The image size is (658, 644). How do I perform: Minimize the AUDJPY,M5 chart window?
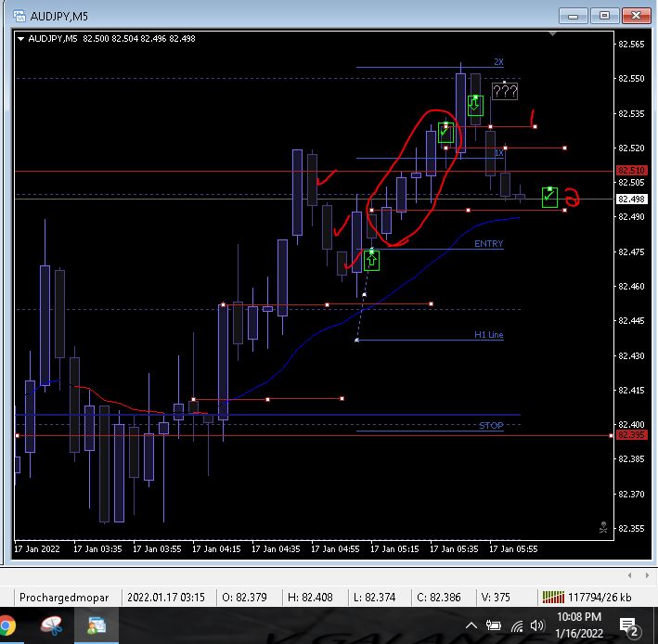[573, 17]
